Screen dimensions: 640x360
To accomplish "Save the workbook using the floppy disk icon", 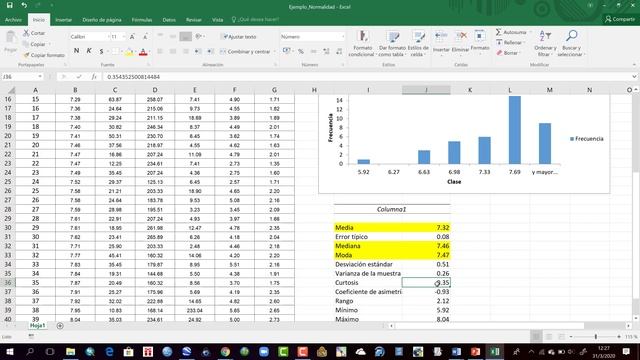I will (x=9, y=5).
